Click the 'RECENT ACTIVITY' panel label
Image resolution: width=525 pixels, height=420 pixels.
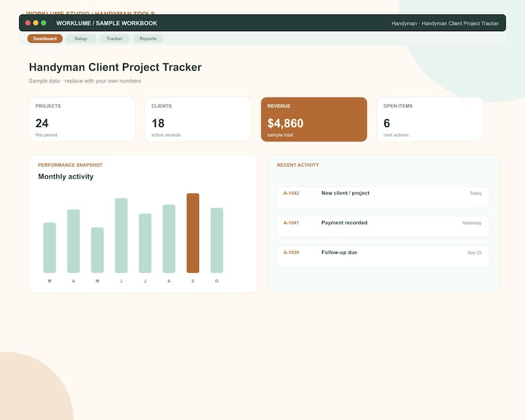298,165
